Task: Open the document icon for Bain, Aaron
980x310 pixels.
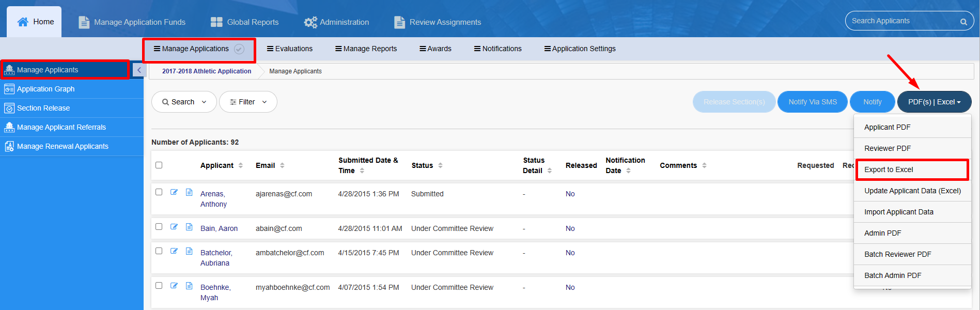Action: tap(189, 227)
